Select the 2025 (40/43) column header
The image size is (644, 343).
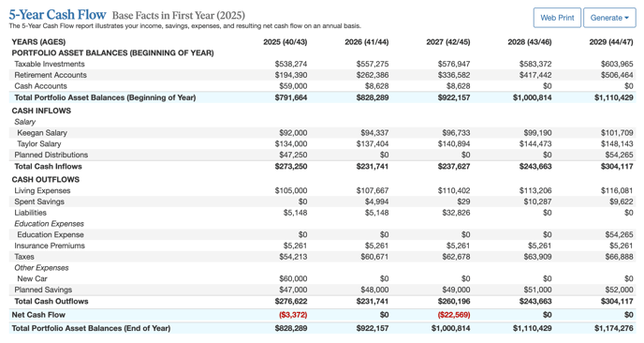[285, 42]
